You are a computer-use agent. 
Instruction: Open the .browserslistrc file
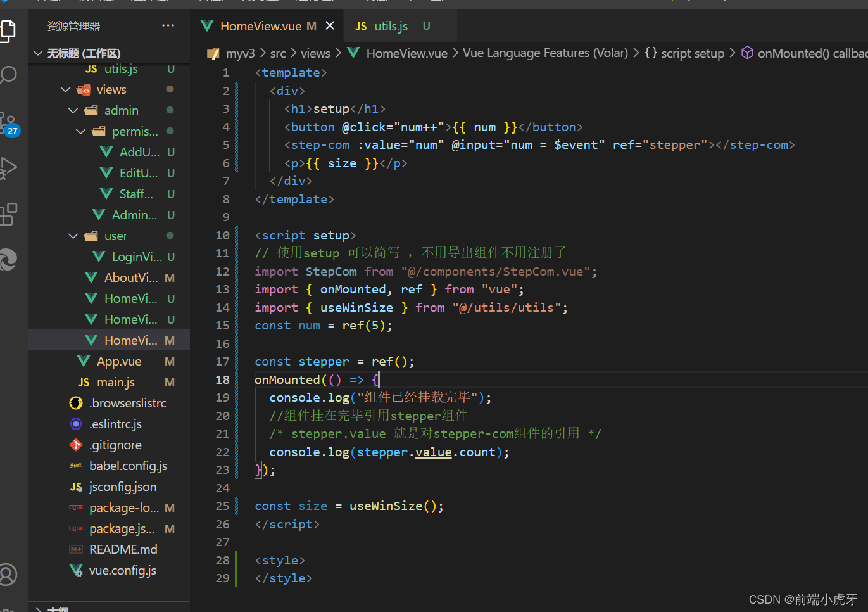pyautogui.click(x=109, y=403)
